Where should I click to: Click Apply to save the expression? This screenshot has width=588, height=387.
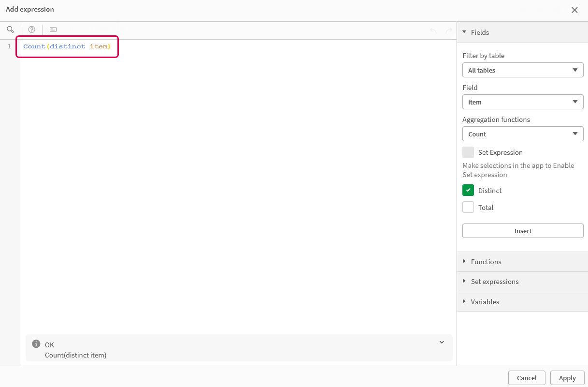tap(567, 378)
